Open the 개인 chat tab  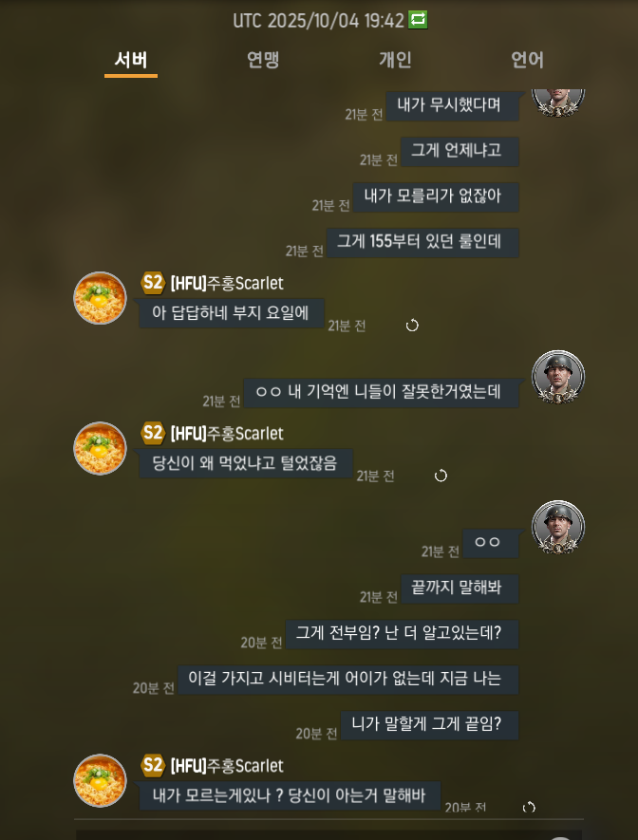click(395, 60)
